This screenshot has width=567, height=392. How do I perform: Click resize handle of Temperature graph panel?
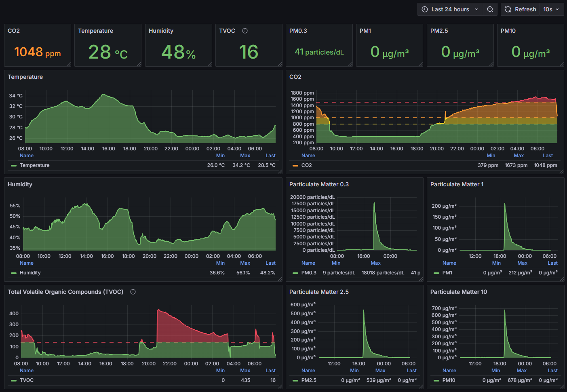tap(280, 172)
